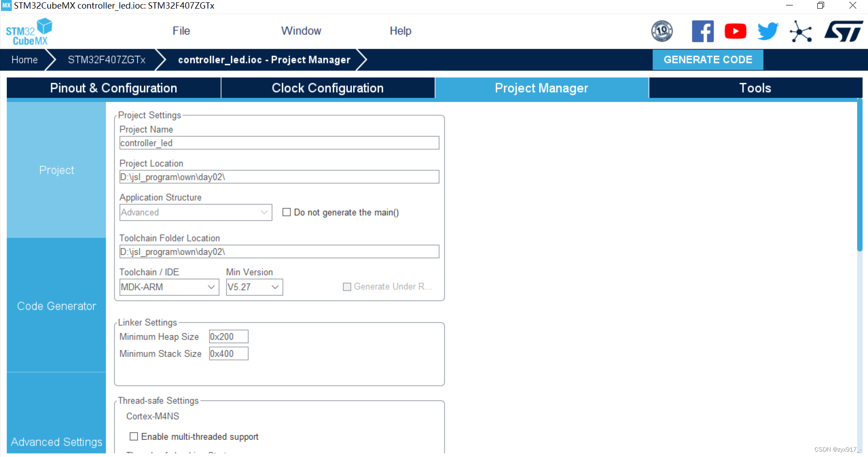868x457 pixels.
Task: Open the Toolchain / IDE MDK-ARM dropdown
Action: click(x=169, y=287)
